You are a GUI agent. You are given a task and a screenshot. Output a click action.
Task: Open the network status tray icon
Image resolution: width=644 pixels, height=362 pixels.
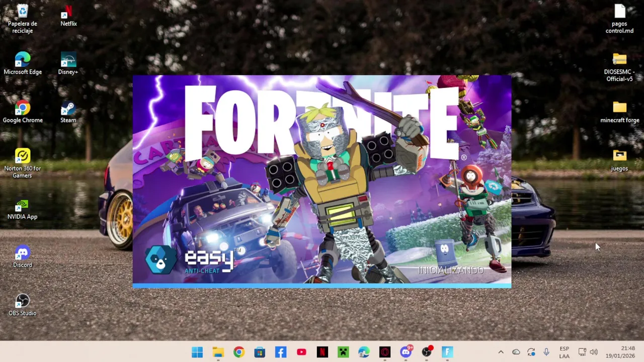click(x=582, y=352)
